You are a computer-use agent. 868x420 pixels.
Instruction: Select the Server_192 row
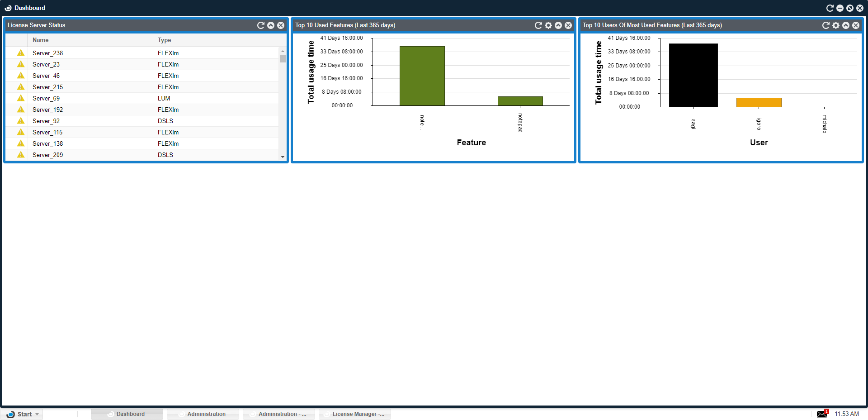(x=90, y=110)
